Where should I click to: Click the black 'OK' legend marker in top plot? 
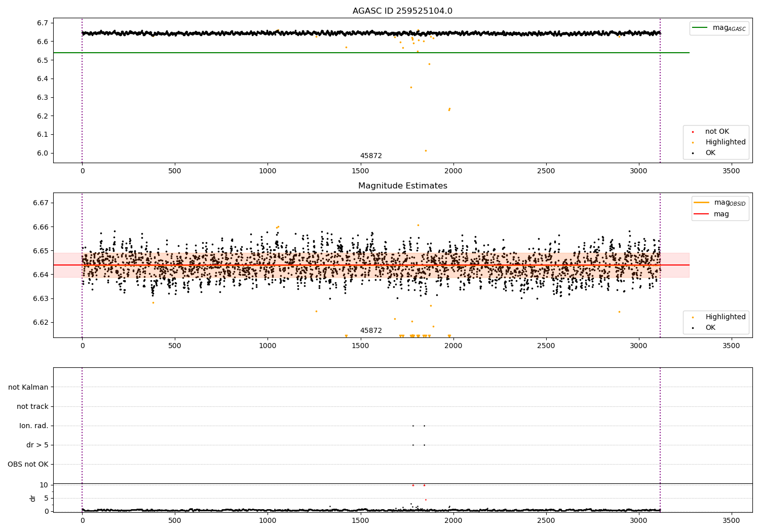pos(693,153)
